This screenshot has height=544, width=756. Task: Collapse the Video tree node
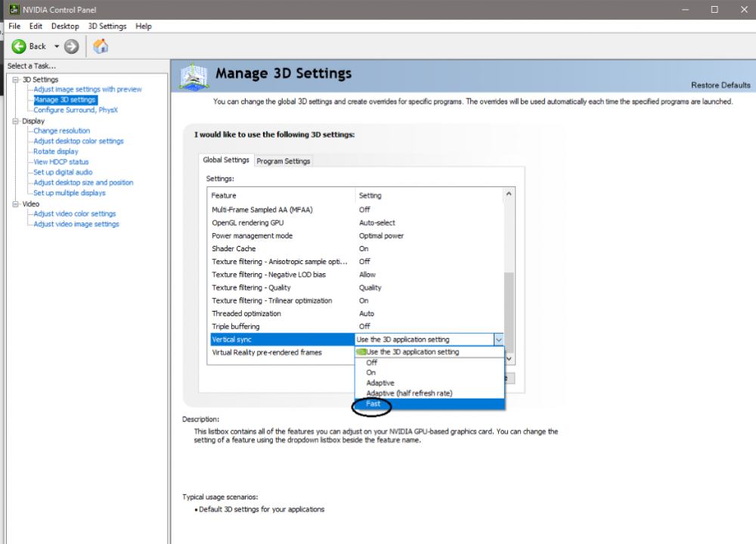click(x=15, y=204)
